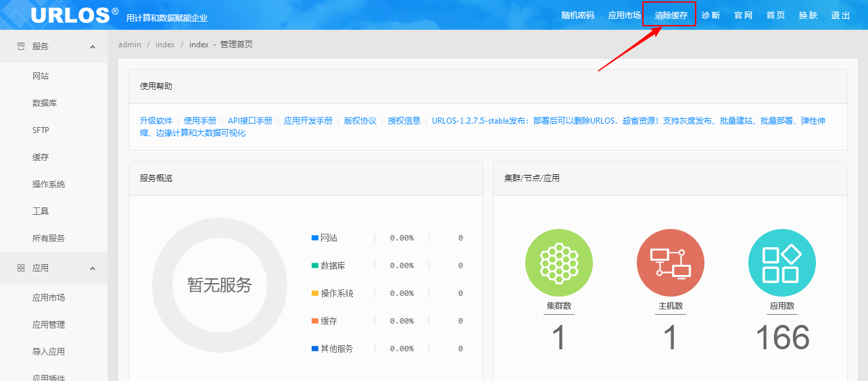Open 数据库 from the sidebar

45,103
